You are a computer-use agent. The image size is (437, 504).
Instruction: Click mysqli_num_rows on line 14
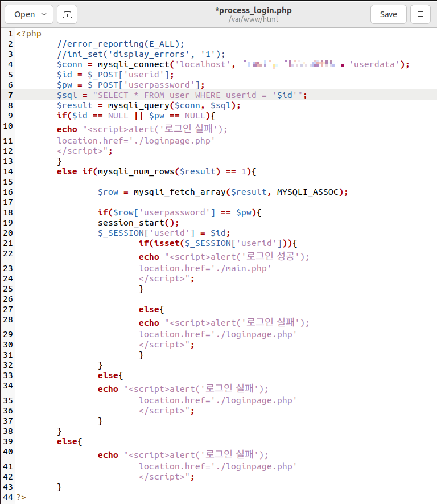(137, 171)
